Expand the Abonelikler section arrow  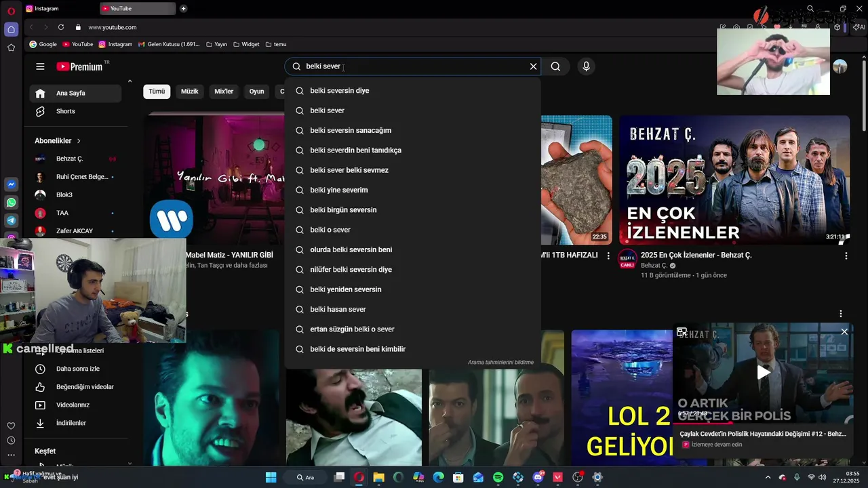click(79, 141)
